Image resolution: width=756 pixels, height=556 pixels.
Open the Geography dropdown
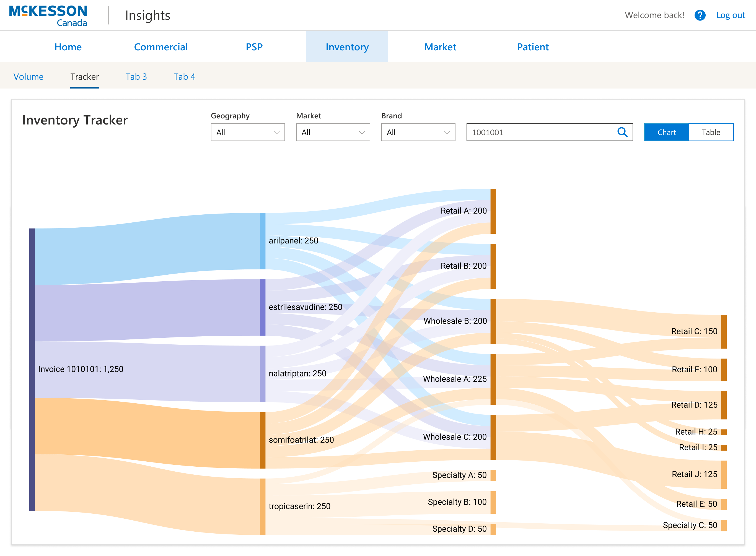[247, 132]
